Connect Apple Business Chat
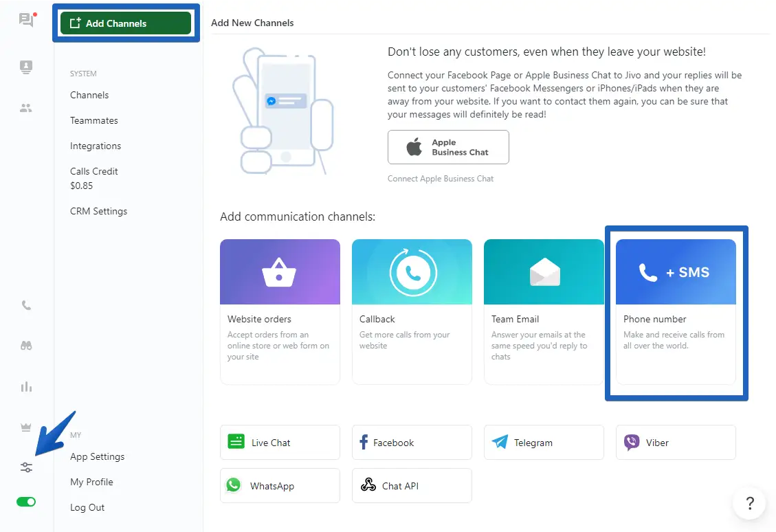Viewport: 776px width, 532px height. [448, 147]
